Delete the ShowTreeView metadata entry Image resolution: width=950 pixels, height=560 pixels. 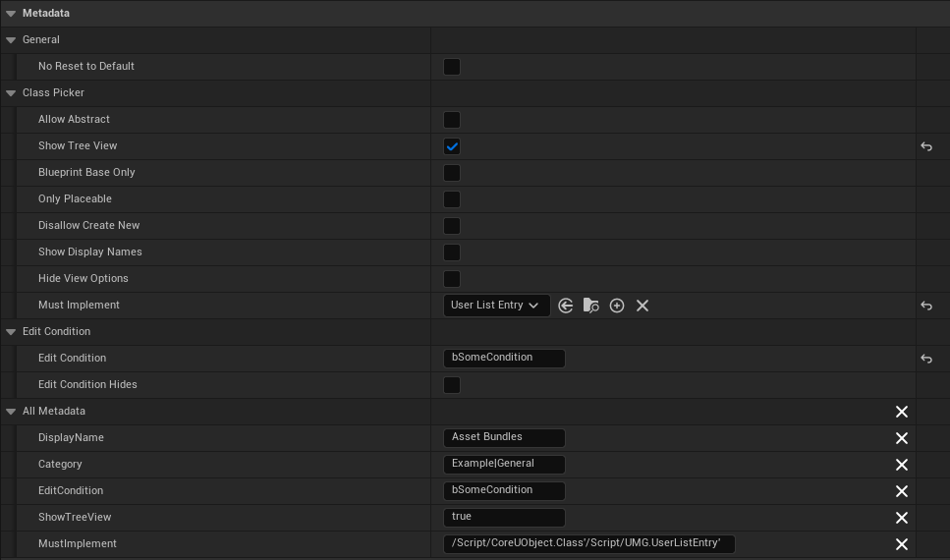[902, 518]
